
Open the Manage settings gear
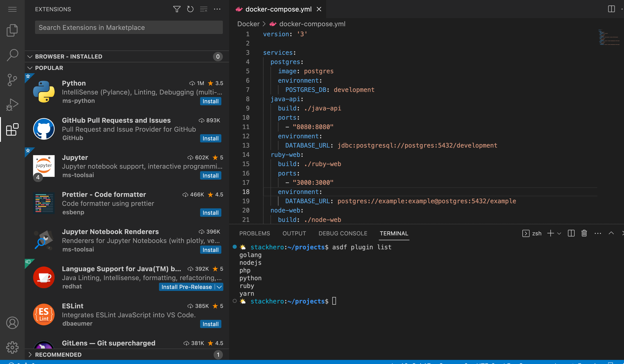[x=12, y=347]
